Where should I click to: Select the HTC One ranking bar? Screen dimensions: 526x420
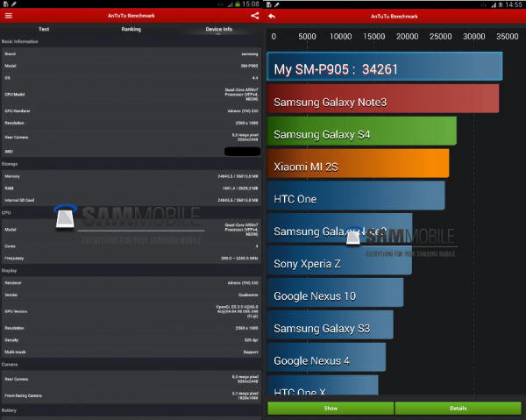(x=356, y=196)
